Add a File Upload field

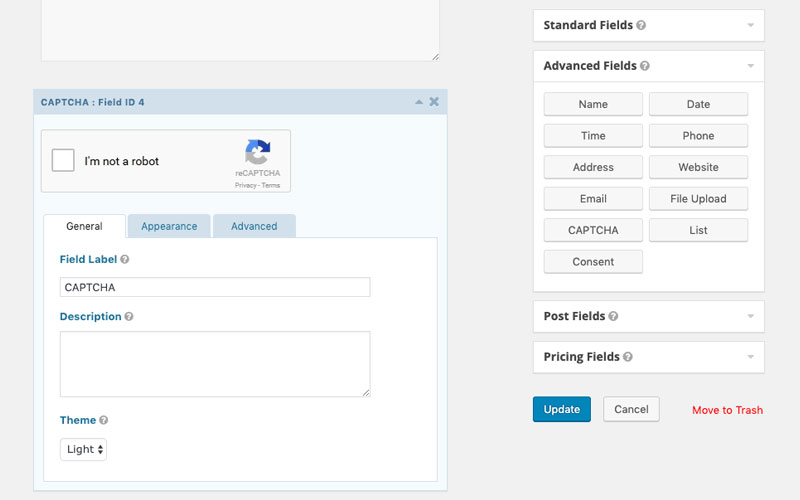(698, 199)
